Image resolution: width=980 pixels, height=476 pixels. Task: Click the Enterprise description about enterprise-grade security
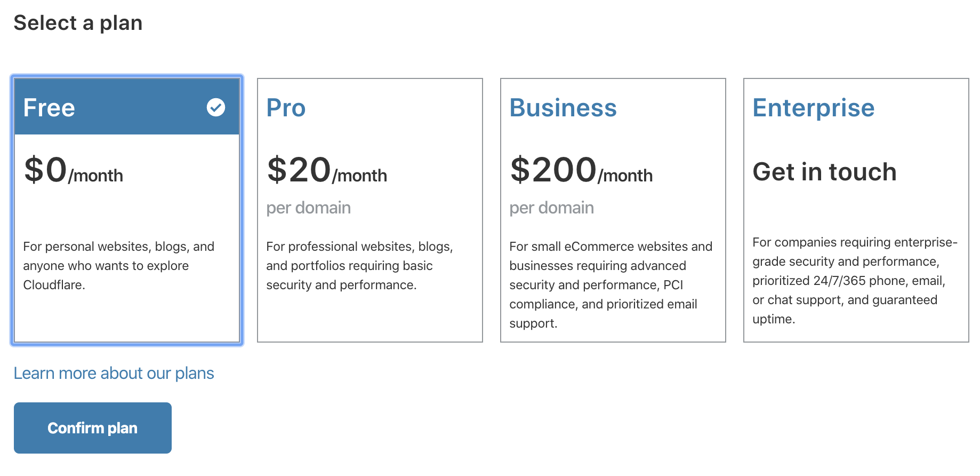[855, 281]
